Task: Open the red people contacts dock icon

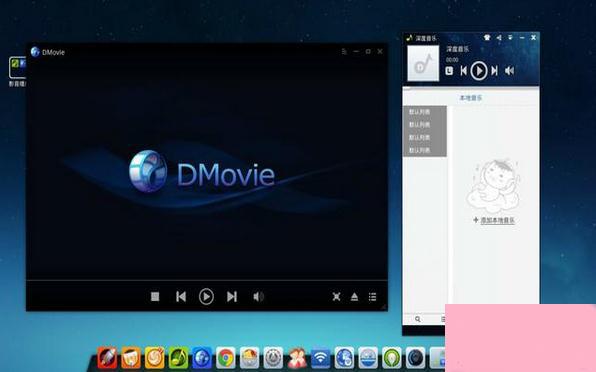Action: tap(297, 358)
